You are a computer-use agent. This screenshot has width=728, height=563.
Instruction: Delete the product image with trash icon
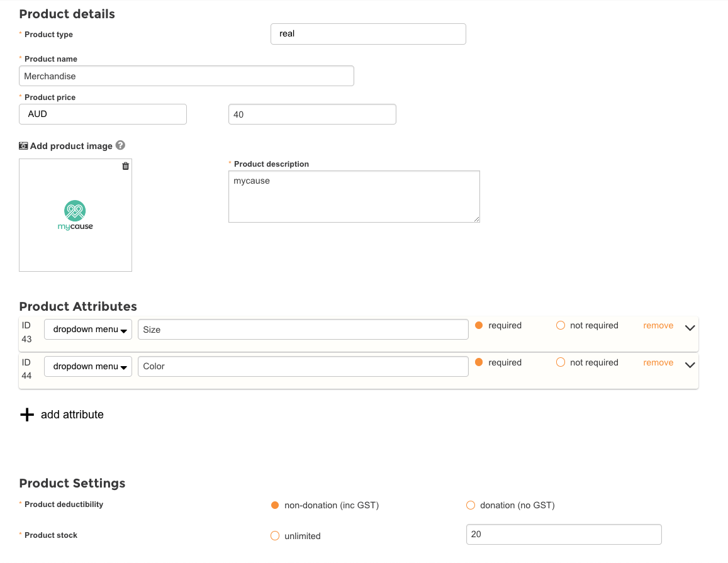[125, 166]
